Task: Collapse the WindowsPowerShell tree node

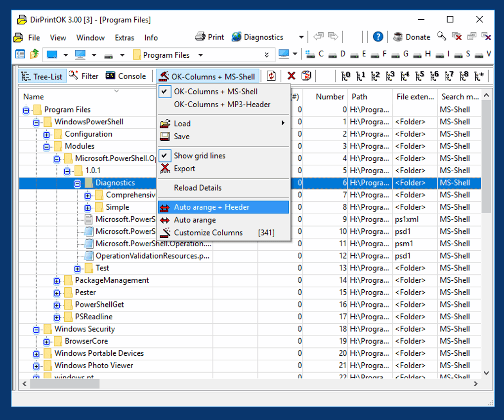Action: point(36,122)
